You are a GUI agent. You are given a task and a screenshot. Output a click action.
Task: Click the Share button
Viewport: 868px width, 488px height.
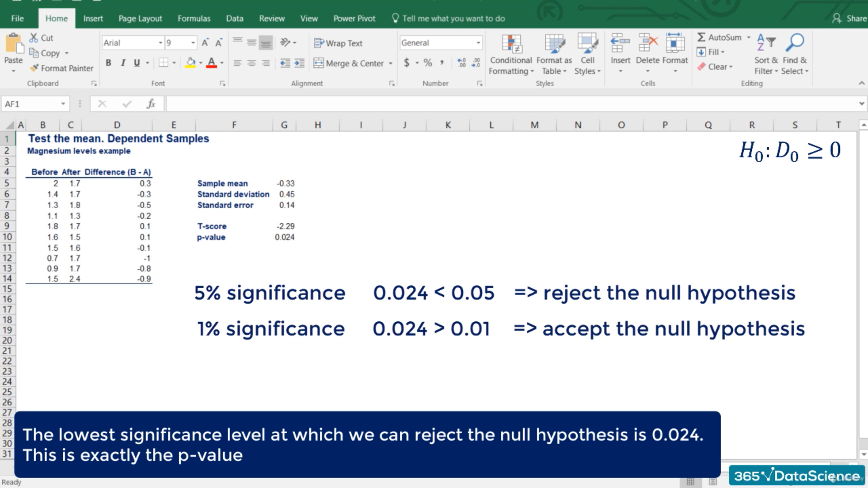(x=850, y=19)
